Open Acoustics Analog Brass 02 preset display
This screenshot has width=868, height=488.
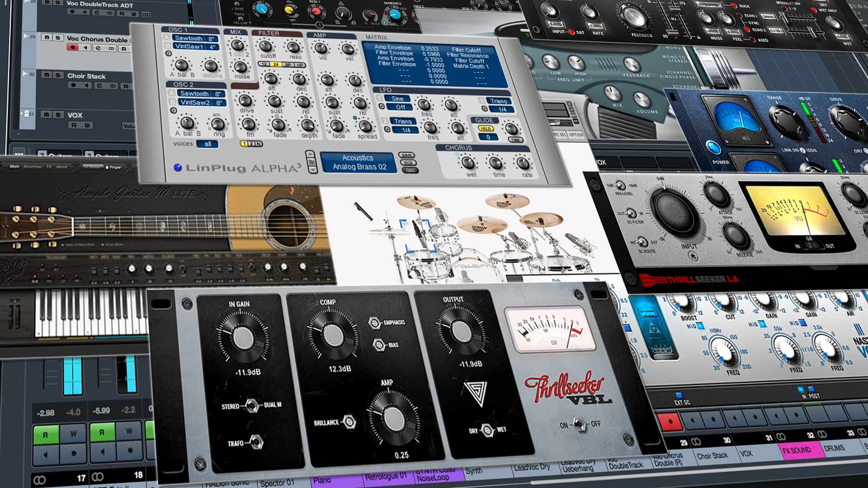358,162
